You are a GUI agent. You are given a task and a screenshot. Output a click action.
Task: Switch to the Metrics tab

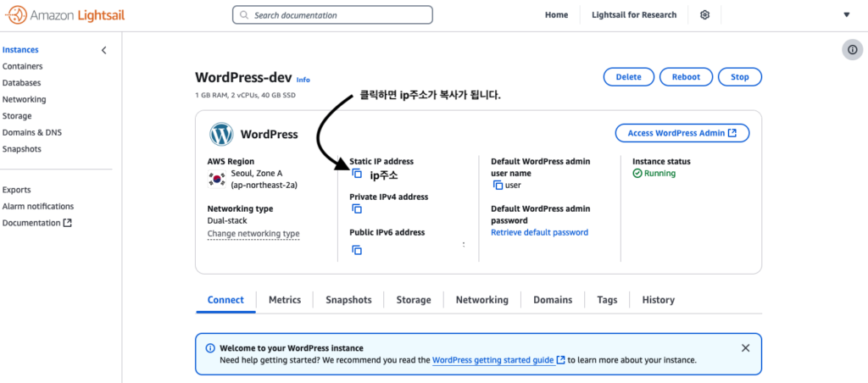285,300
